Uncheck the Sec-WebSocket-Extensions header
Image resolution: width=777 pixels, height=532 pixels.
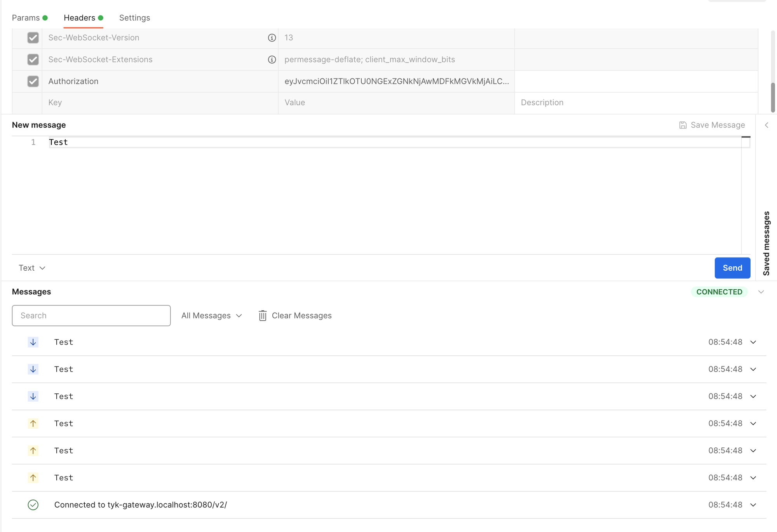pyautogui.click(x=33, y=59)
